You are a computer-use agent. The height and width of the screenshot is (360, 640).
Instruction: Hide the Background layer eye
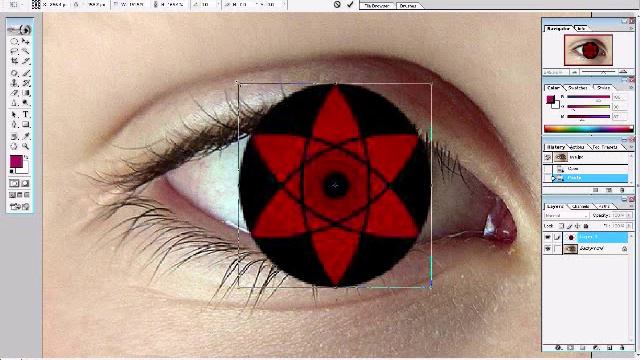point(548,249)
